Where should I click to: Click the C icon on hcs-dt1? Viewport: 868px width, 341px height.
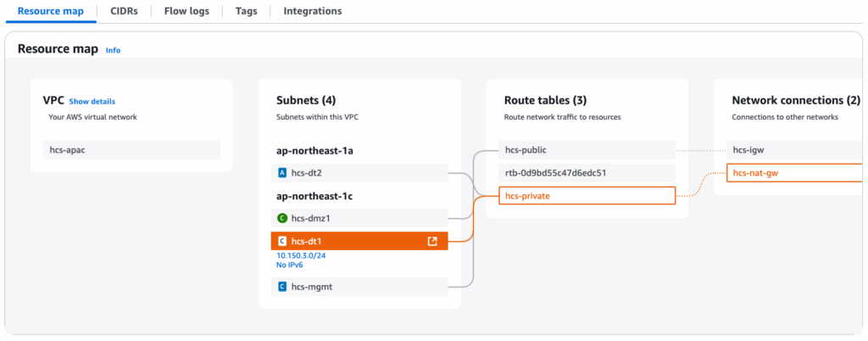pyautogui.click(x=282, y=242)
